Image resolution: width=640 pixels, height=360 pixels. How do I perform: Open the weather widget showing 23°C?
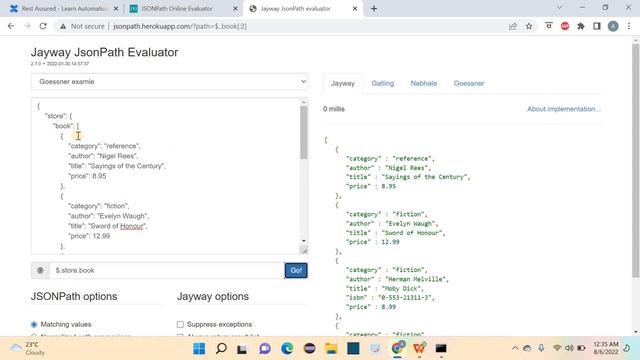[x=28, y=349]
